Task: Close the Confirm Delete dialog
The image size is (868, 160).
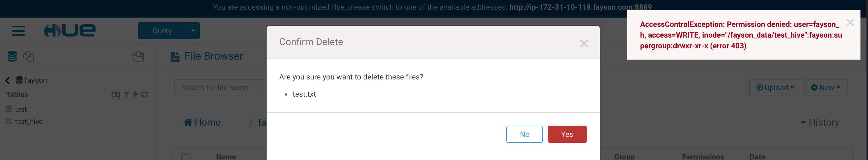Action: click(584, 43)
